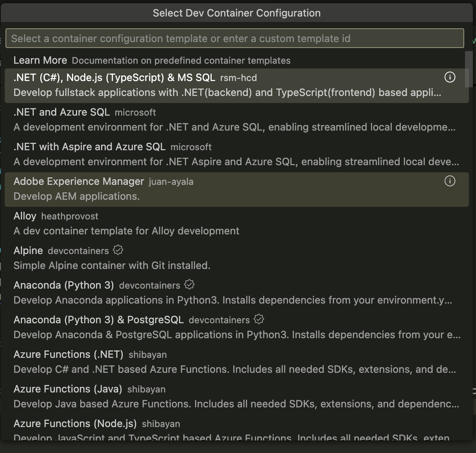The height and width of the screenshot is (453, 476).
Task: Pick Anaconda (Python 3) template
Action: tap(237, 293)
